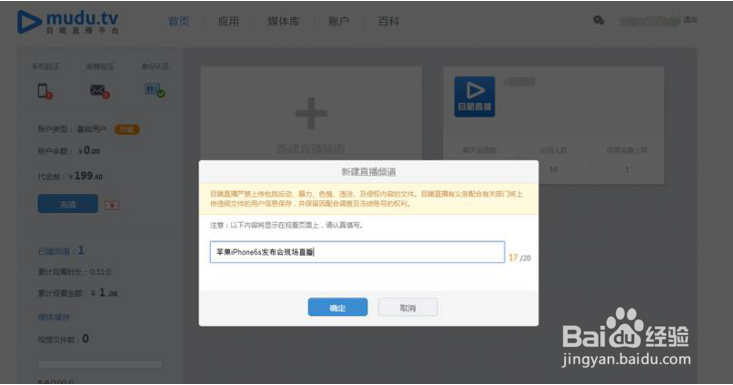Click the visitor count 19 on channel card
The height and width of the screenshot is (385, 733).
point(553,169)
